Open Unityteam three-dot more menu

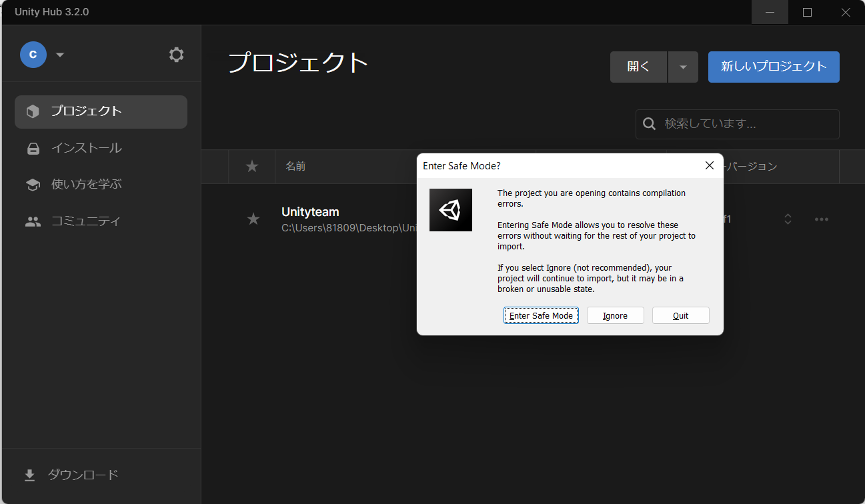pyautogui.click(x=822, y=219)
